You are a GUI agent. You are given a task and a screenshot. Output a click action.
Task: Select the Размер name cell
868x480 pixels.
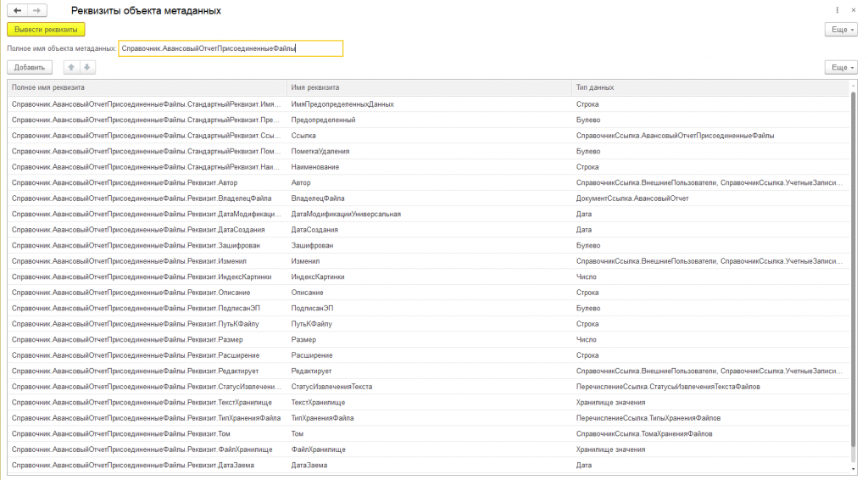point(429,339)
